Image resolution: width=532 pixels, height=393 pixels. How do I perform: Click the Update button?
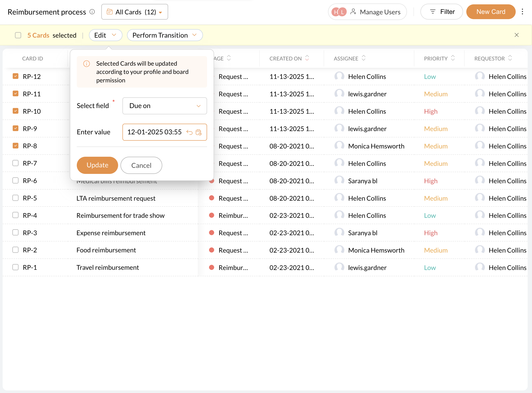[x=97, y=165]
